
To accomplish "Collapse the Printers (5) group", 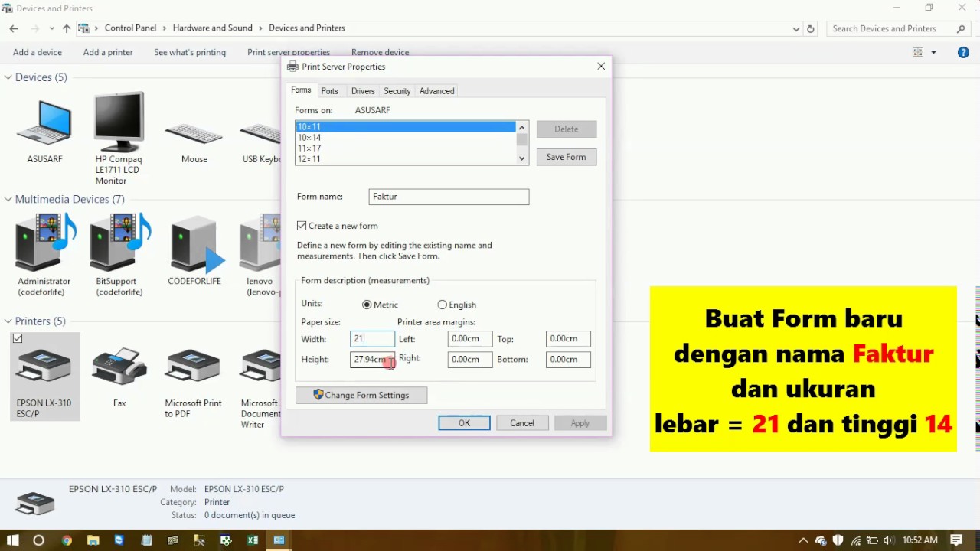I will click(x=8, y=321).
